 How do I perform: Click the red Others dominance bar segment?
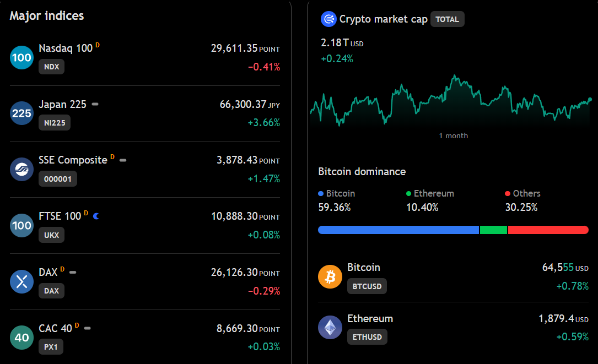click(x=548, y=230)
